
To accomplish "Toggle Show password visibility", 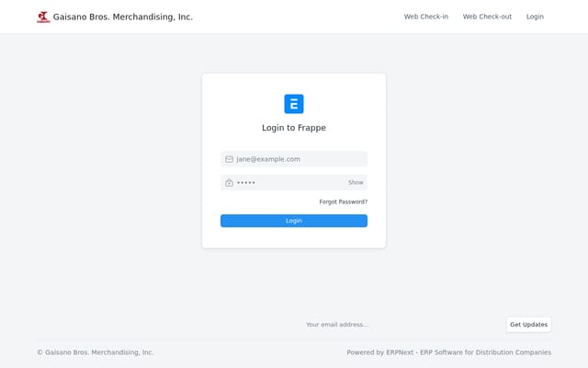I will pyautogui.click(x=356, y=182).
